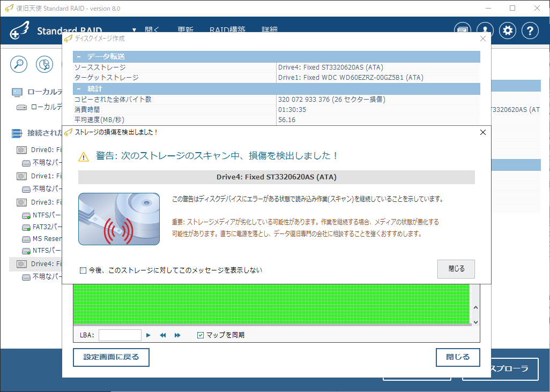Collapse the データ転送 section
Image resolution: width=550 pixels, height=392 pixels.
(79, 56)
